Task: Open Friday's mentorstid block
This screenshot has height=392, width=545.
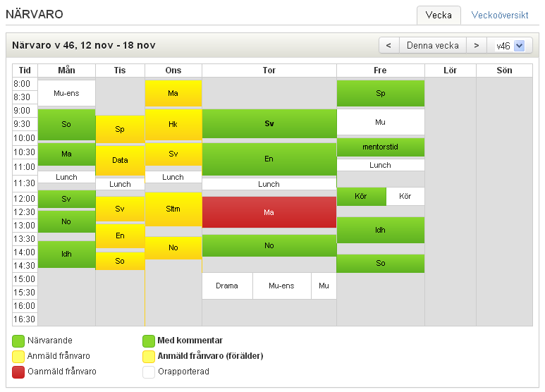Action: point(381,147)
